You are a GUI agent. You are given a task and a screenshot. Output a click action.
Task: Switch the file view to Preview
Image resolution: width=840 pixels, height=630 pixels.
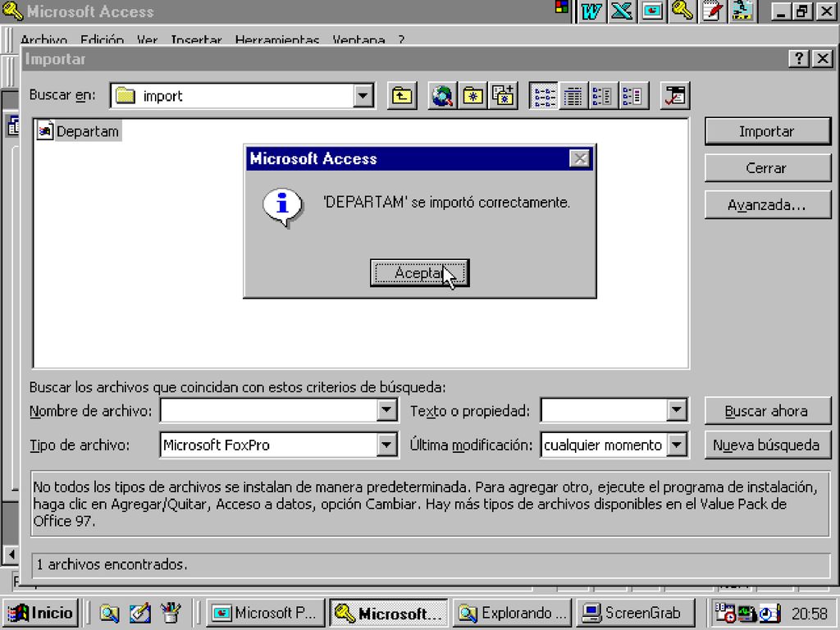point(633,96)
